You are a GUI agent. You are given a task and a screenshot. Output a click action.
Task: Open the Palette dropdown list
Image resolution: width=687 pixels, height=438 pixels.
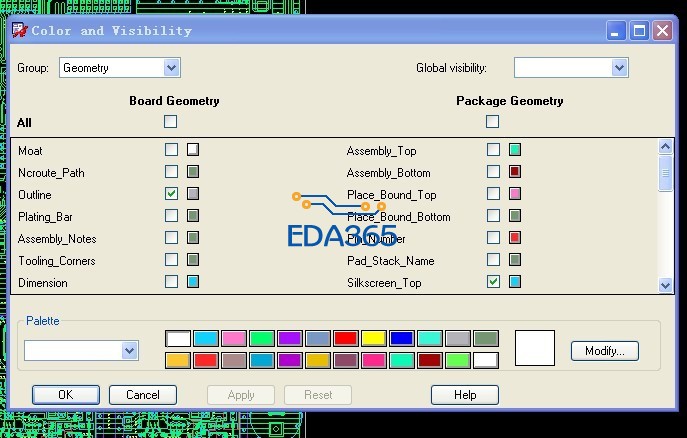[x=81, y=350]
